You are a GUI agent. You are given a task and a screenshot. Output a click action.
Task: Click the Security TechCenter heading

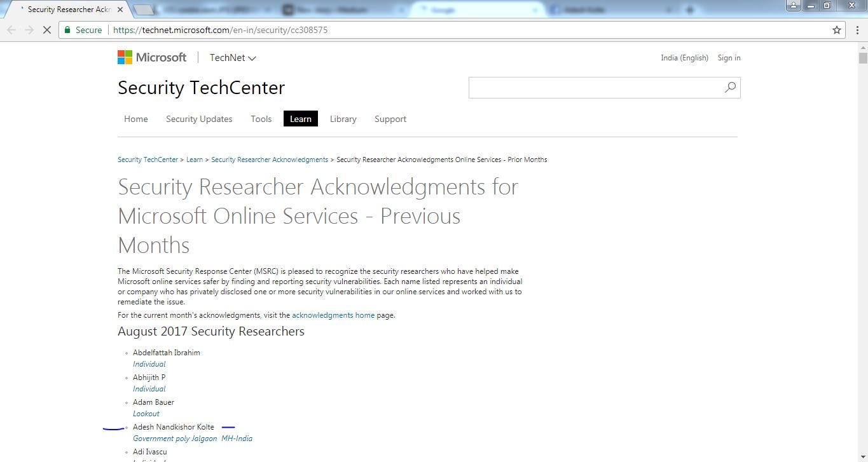click(201, 88)
